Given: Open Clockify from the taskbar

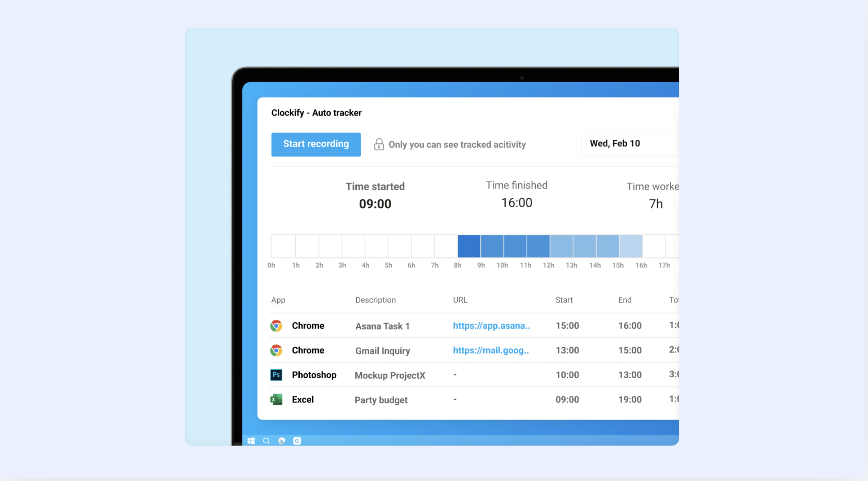Looking at the screenshot, I should pos(297,441).
